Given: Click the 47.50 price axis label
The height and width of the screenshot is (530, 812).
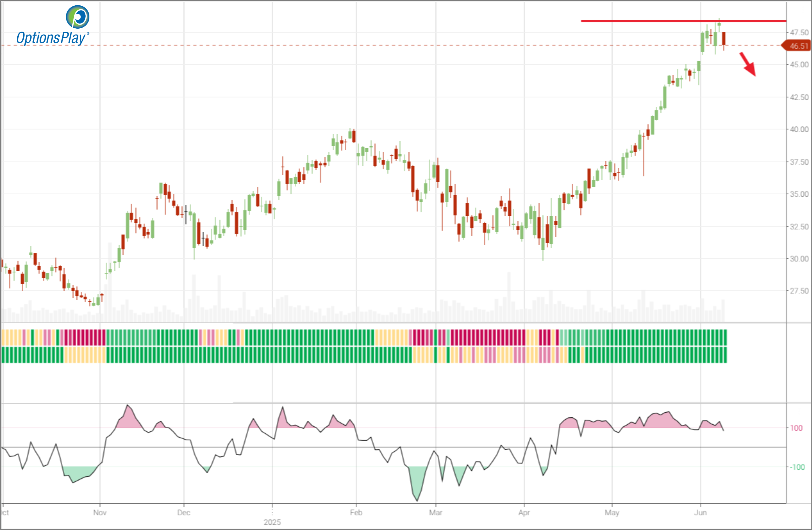Looking at the screenshot, I should (799, 32).
